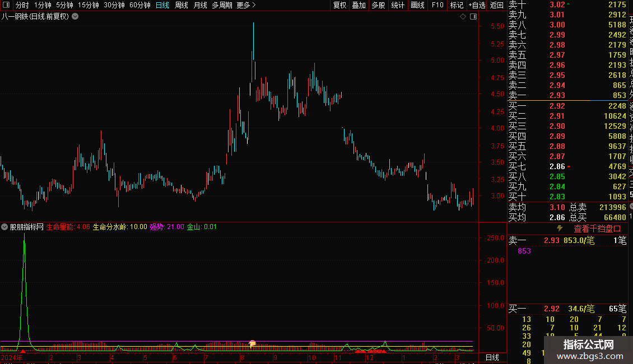Select the 60分钟 period
The width and height of the screenshot is (633, 364).
140,5
